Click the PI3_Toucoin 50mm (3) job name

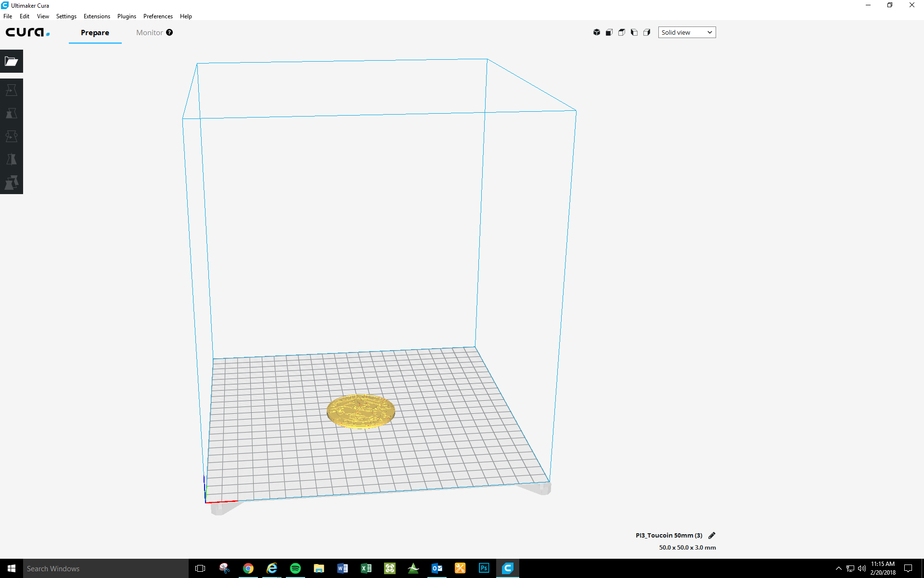pos(669,535)
